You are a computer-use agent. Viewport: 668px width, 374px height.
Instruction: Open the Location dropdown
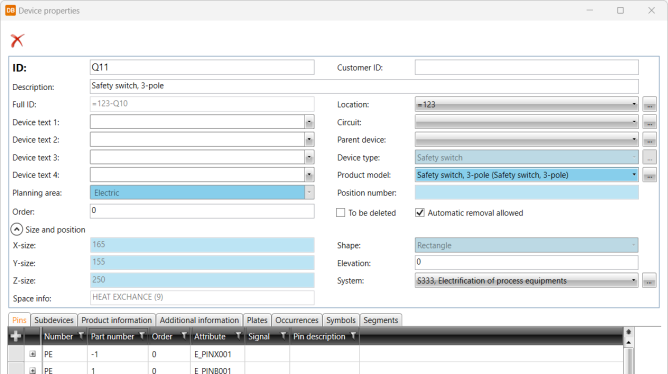633,104
